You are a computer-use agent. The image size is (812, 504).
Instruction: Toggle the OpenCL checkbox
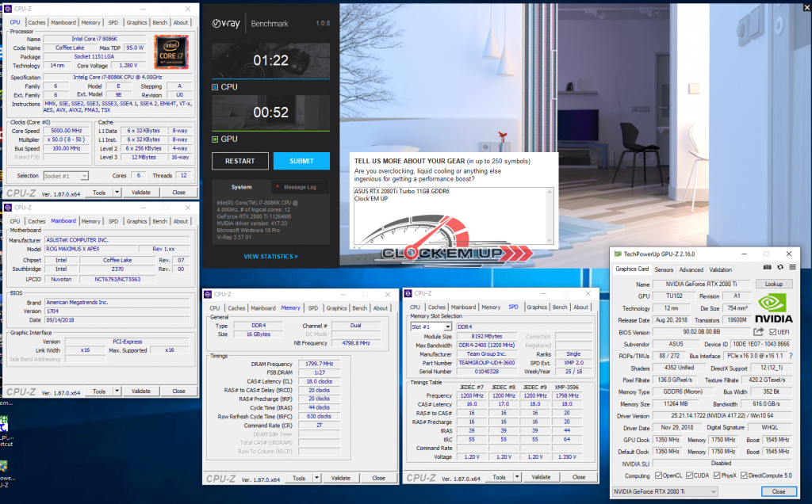coord(658,475)
